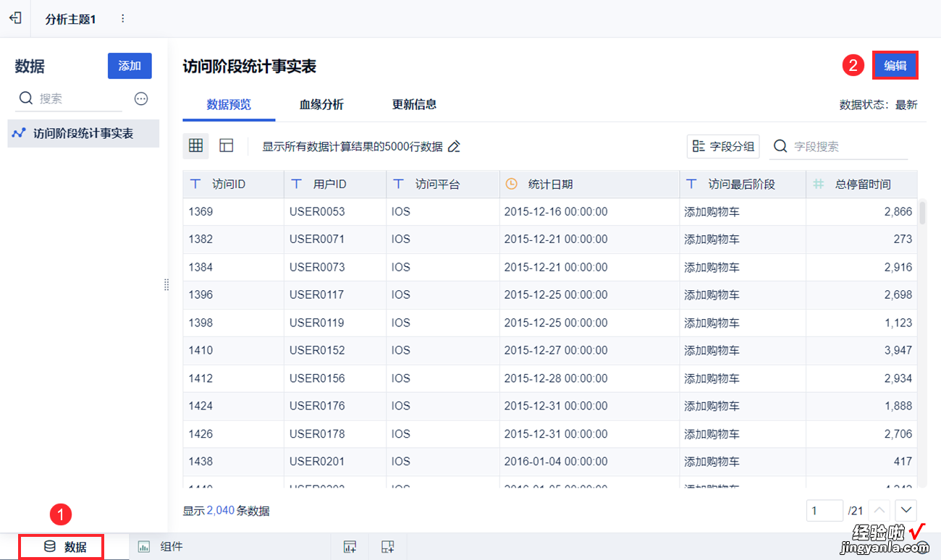Click the table's vertical scrollbar

[922, 213]
